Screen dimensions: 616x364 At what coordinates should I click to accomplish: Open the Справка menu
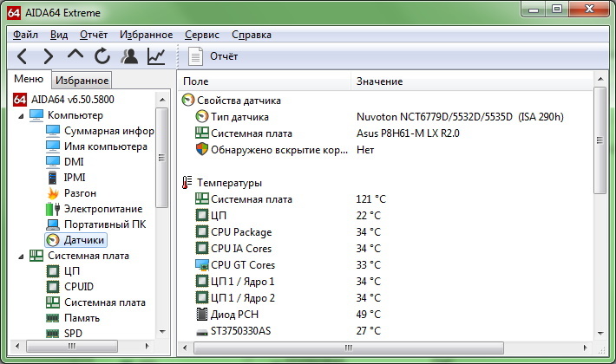pos(252,35)
